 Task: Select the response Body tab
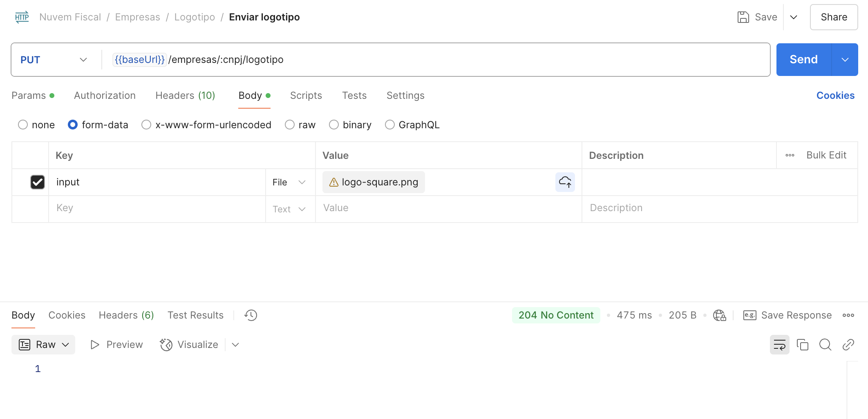pos(23,315)
